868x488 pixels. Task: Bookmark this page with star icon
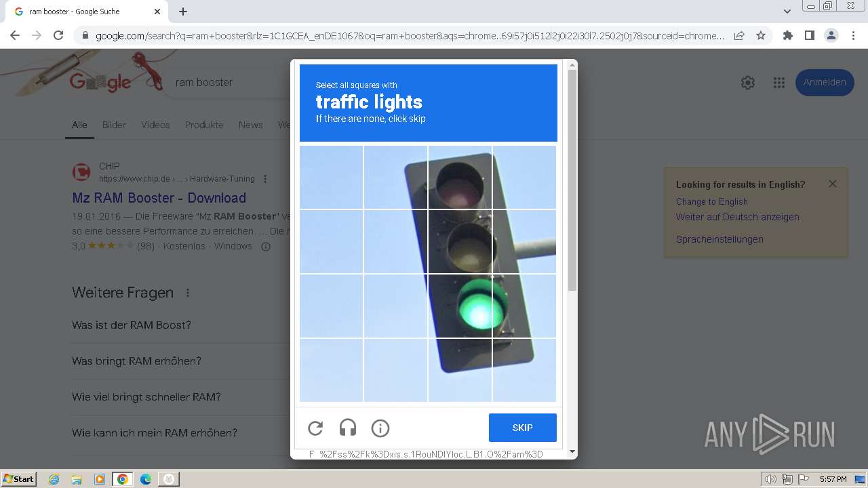[x=761, y=35]
